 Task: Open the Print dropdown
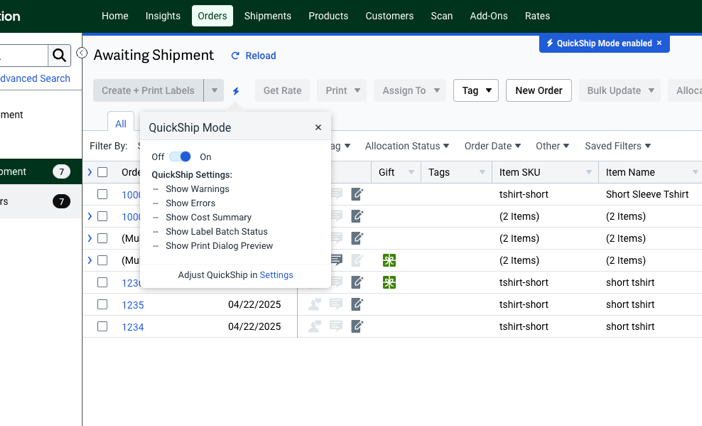click(342, 90)
